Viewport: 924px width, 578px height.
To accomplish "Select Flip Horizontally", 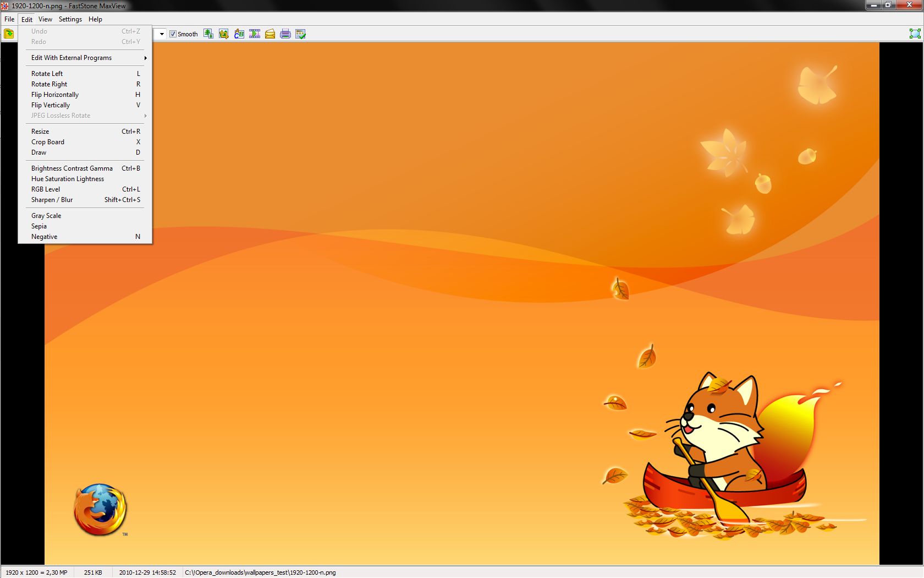I will pos(85,95).
